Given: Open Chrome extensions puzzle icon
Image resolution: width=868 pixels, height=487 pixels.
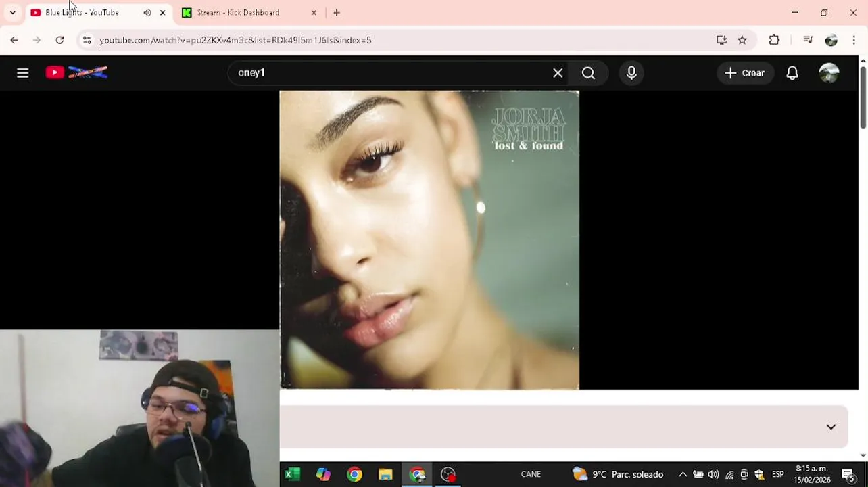Looking at the screenshot, I should click(774, 40).
